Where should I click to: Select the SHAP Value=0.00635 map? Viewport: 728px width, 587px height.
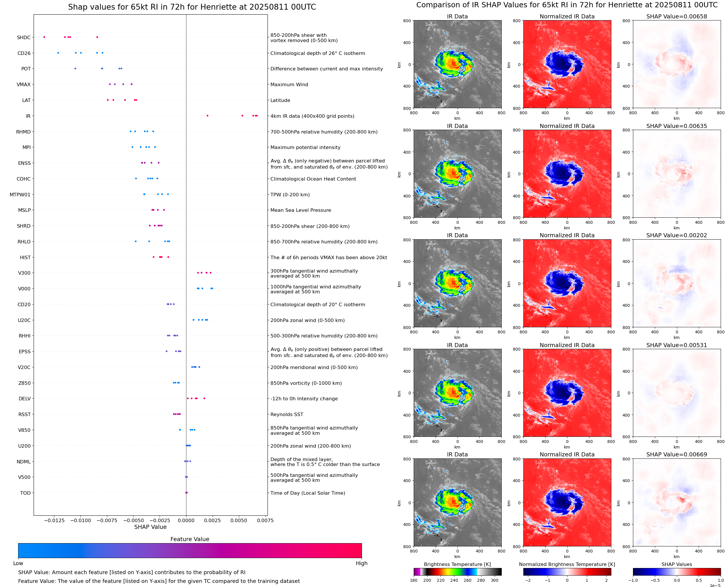click(x=676, y=174)
